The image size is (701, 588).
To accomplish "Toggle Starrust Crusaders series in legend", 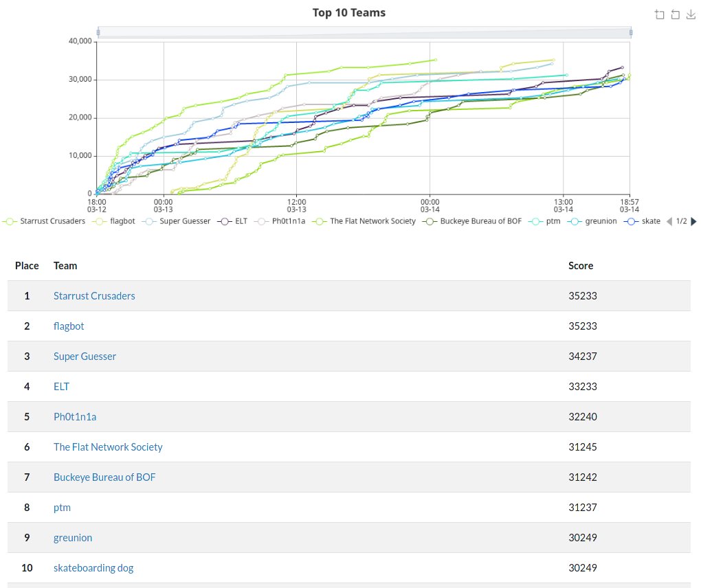I will coord(44,221).
